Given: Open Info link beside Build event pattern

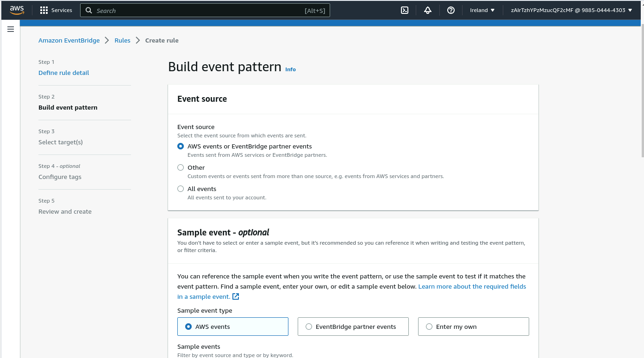Looking at the screenshot, I should [x=290, y=69].
